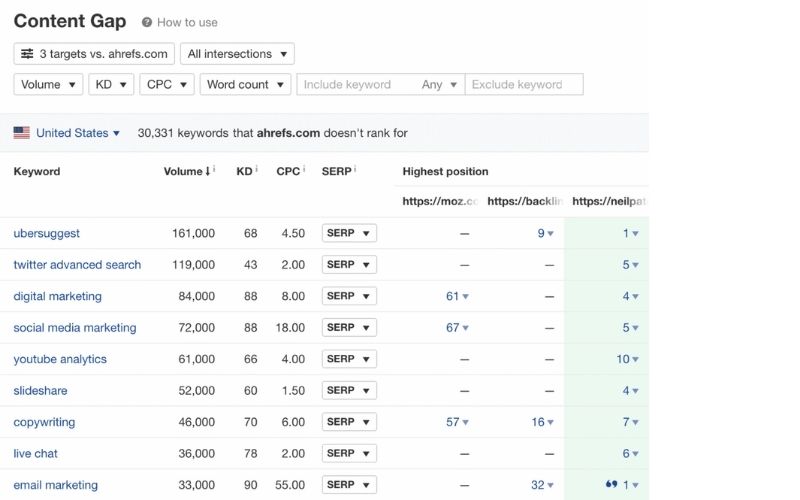Open SERP dropdown for social media marketing
This screenshot has width=800, height=500.
349,328
